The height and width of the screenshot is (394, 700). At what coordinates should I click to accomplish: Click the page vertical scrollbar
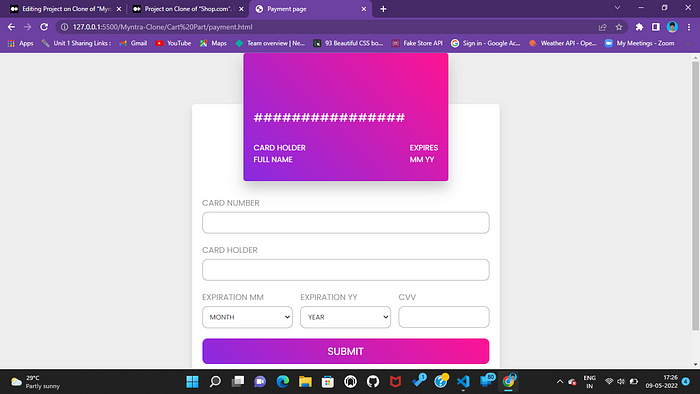click(x=696, y=196)
